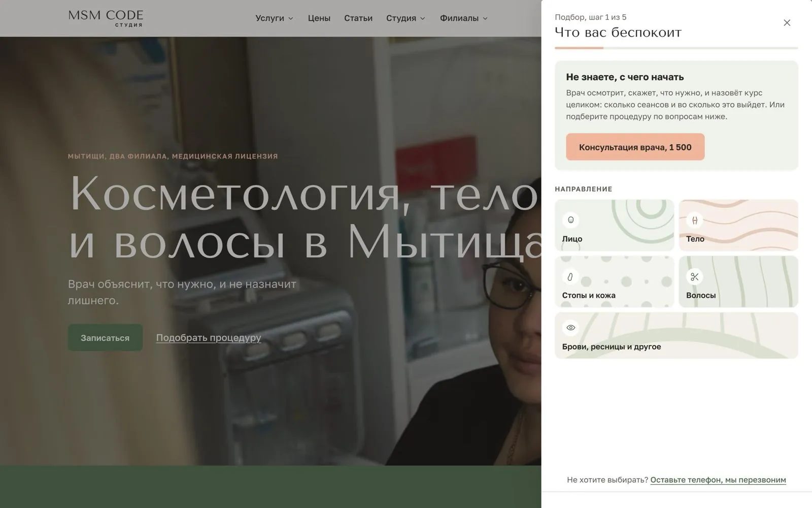Expand the Услуги dropdown menu

click(x=274, y=18)
